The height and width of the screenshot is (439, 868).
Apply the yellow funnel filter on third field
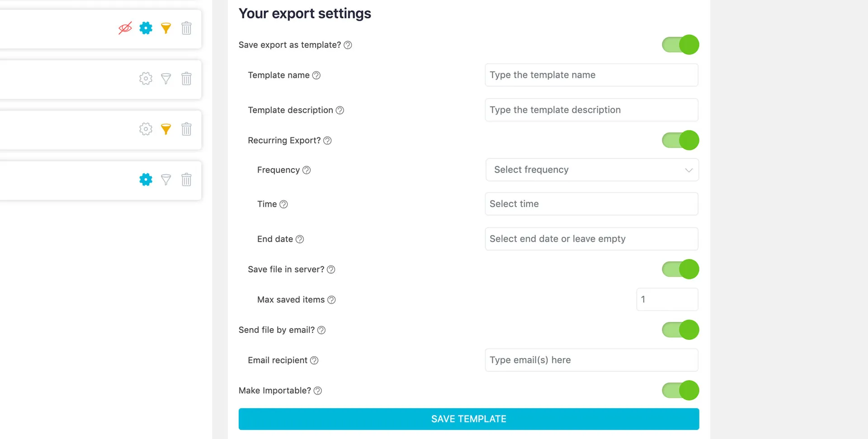(165, 129)
